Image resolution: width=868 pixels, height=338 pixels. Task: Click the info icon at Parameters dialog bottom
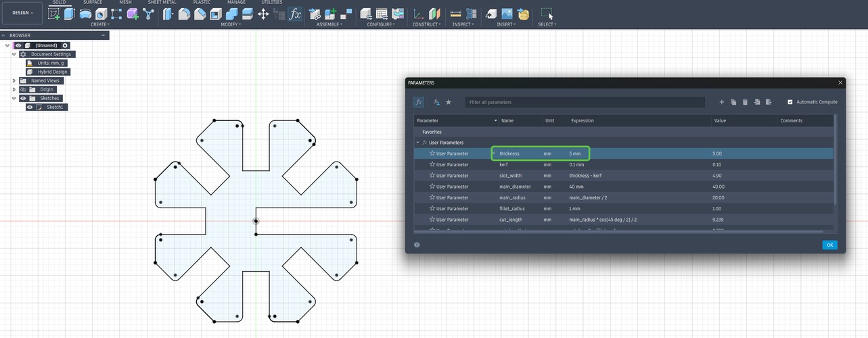[x=417, y=245]
